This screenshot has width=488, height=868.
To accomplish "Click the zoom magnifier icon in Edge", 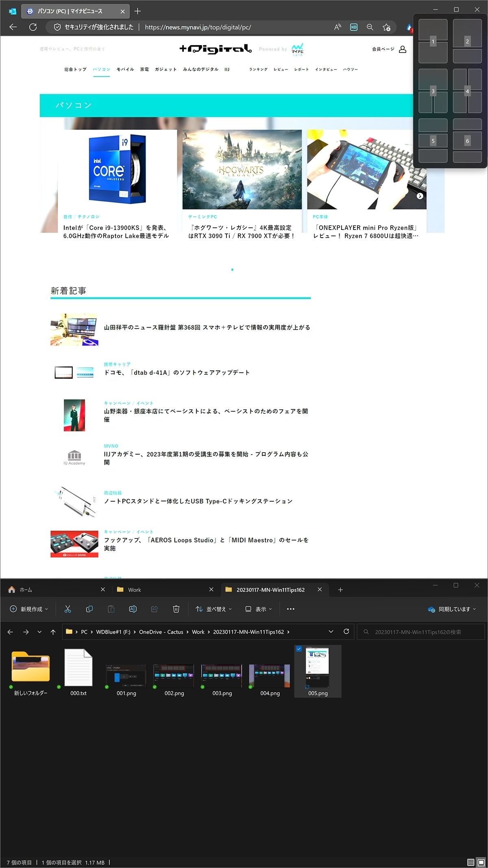I will pyautogui.click(x=370, y=27).
